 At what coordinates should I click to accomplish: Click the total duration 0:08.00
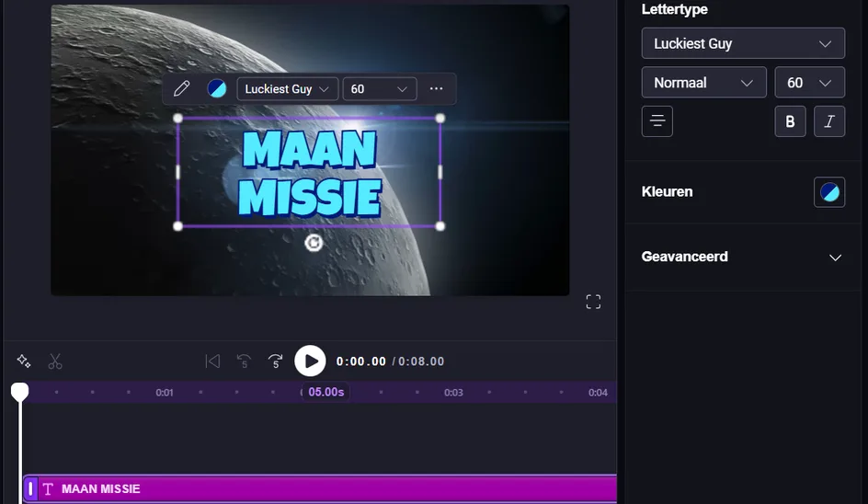click(x=421, y=361)
